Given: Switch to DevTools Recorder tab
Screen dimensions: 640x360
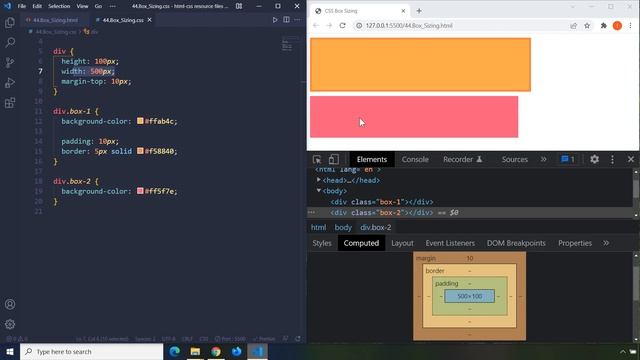Looking at the screenshot, I should pos(462,159).
